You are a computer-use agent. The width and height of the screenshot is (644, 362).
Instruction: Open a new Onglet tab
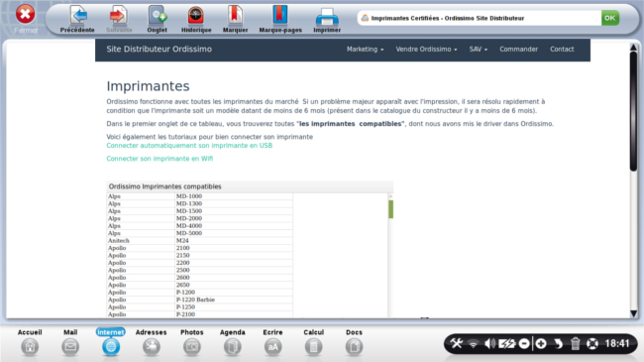tap(158, 16)
